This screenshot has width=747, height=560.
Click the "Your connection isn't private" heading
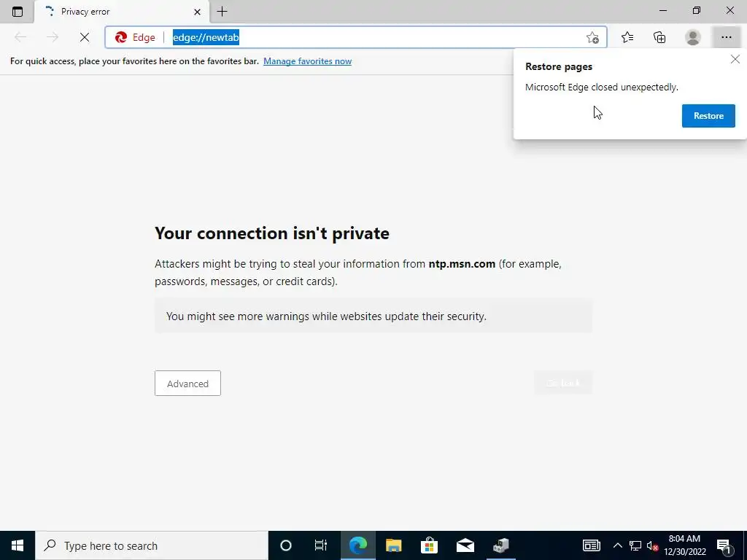pyautogui.click(x=272, y=233)
